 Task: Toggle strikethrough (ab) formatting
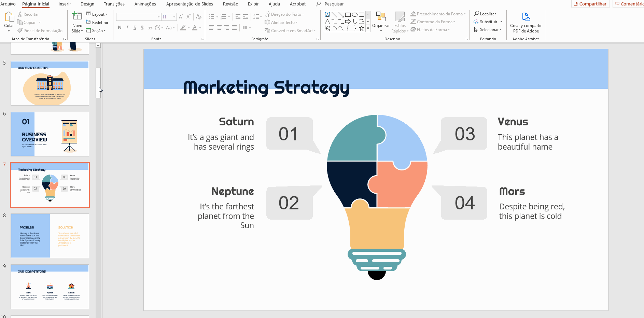click(x=150, y=28)
